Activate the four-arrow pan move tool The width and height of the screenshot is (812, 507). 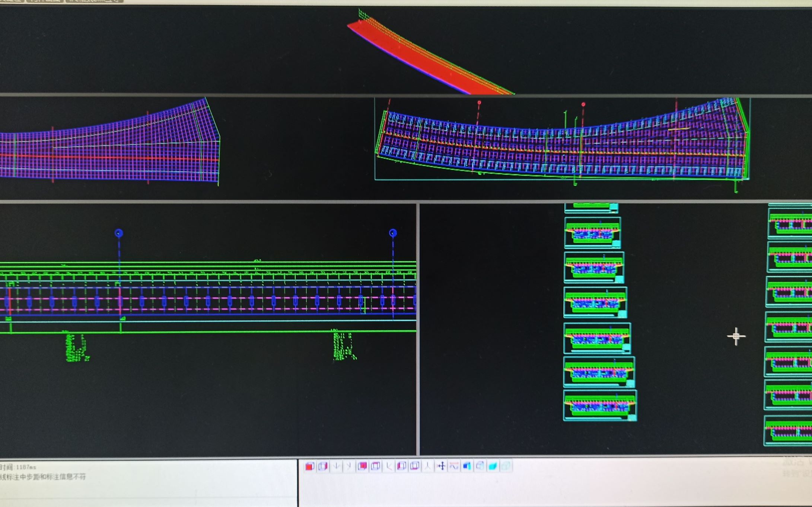coord(442,466)
